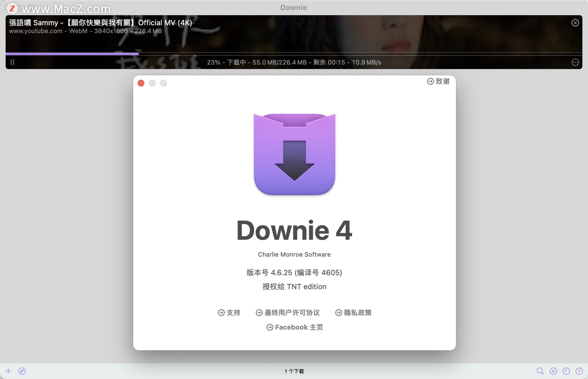Image resolution: width=588 pixels, height=379 pixels.
Task: Click the Downie 4 app icon in About window
Action: pyautogui.click(x=294, y=154)
